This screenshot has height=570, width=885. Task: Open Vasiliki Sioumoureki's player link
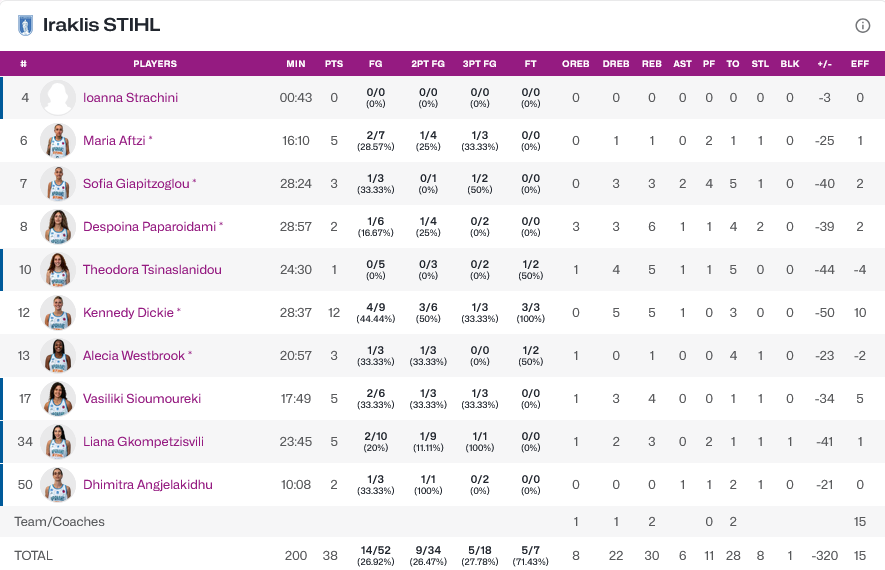142,399
